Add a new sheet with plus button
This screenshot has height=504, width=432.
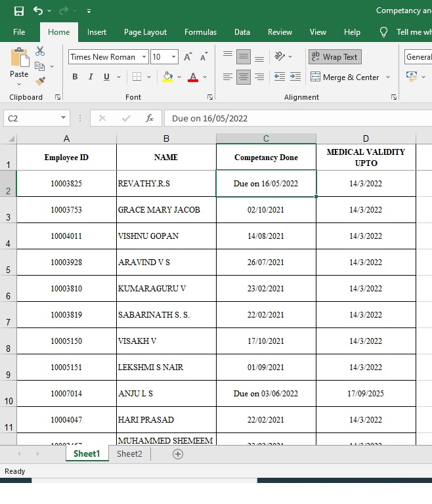(178, 454)
